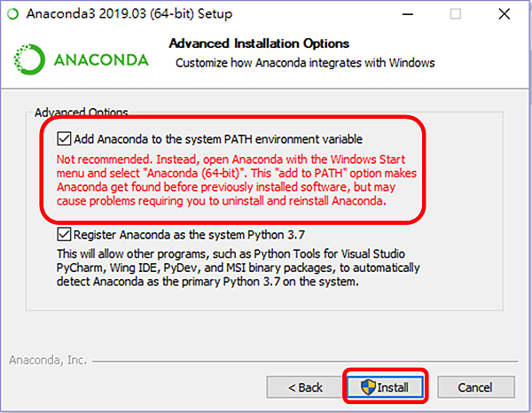The image size is (532, 413).
Task: Click the shield icon on Install button
Action: pyautogui.click(x=368, y=387)
